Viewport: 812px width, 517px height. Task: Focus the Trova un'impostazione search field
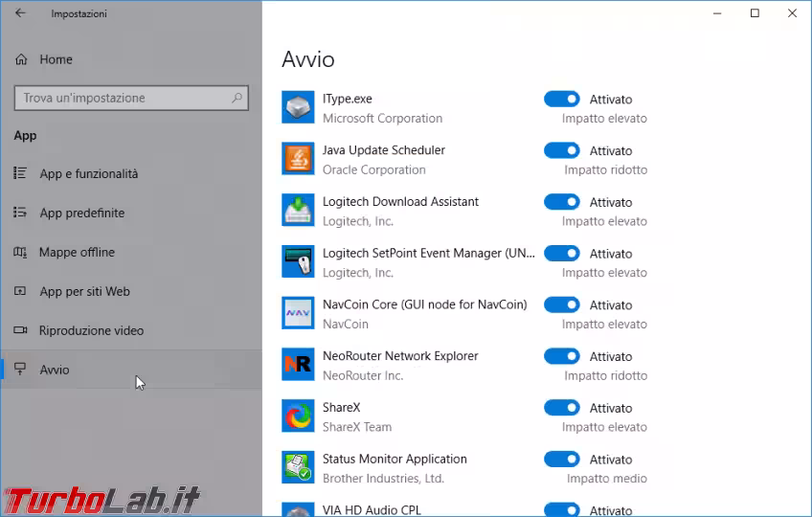coord(131,98)
